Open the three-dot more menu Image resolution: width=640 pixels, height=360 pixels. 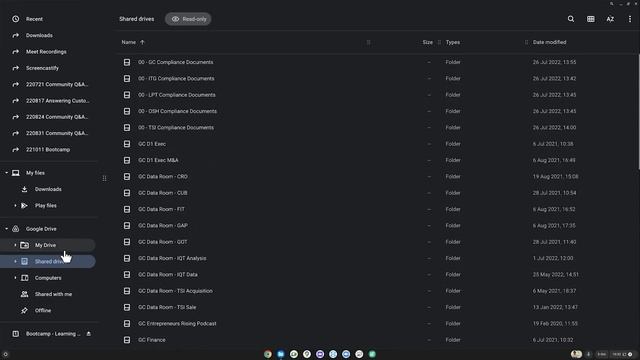pos(630,19)
